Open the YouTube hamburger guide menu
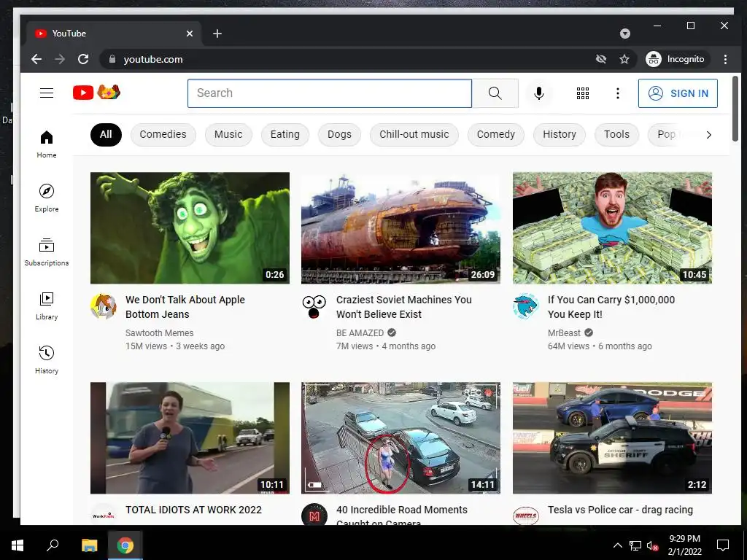This screenshot has width=747, height=560. [47, 93]
